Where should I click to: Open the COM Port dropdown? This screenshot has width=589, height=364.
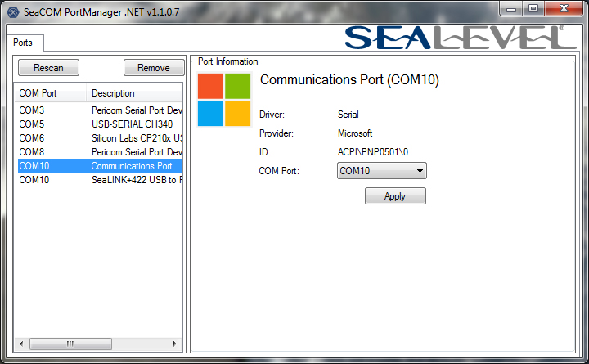(x=382, y=171)
